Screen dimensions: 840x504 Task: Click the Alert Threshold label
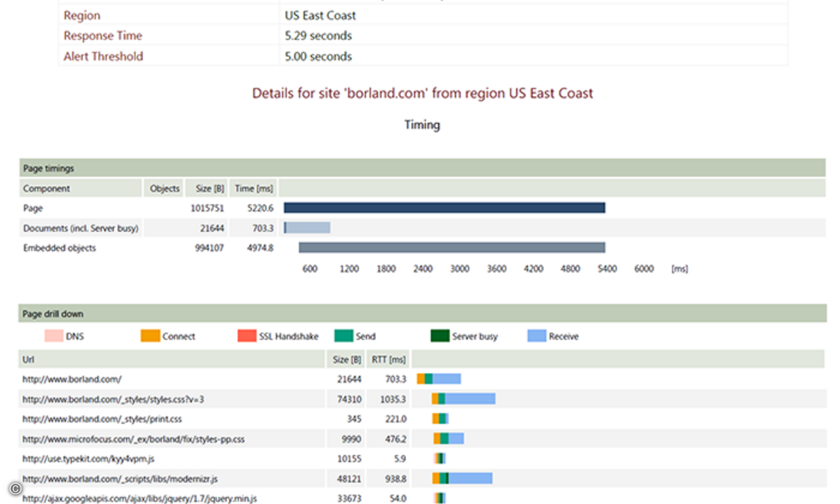[104, 57]
